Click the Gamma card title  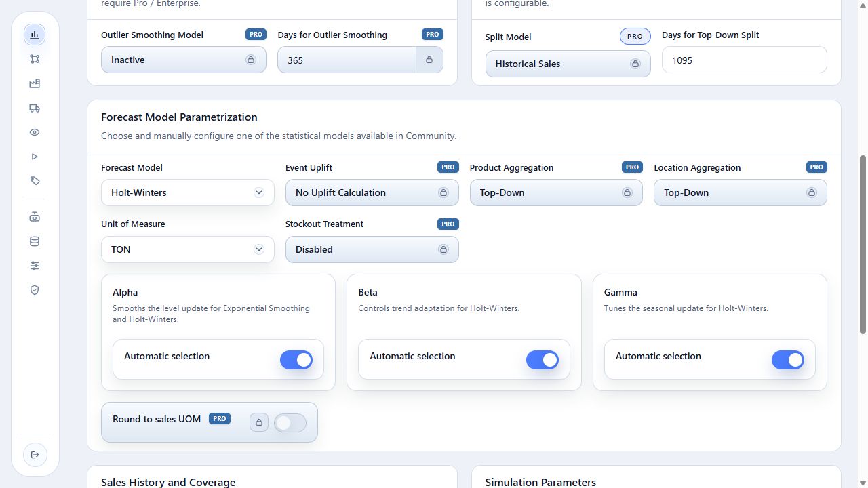click(620, 292)
